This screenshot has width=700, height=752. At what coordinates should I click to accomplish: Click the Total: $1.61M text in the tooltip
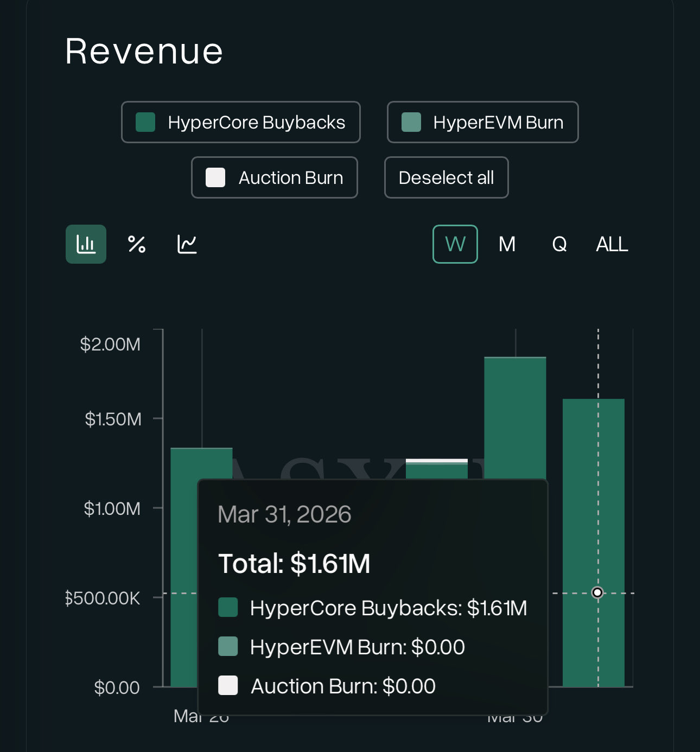[294, 563]
